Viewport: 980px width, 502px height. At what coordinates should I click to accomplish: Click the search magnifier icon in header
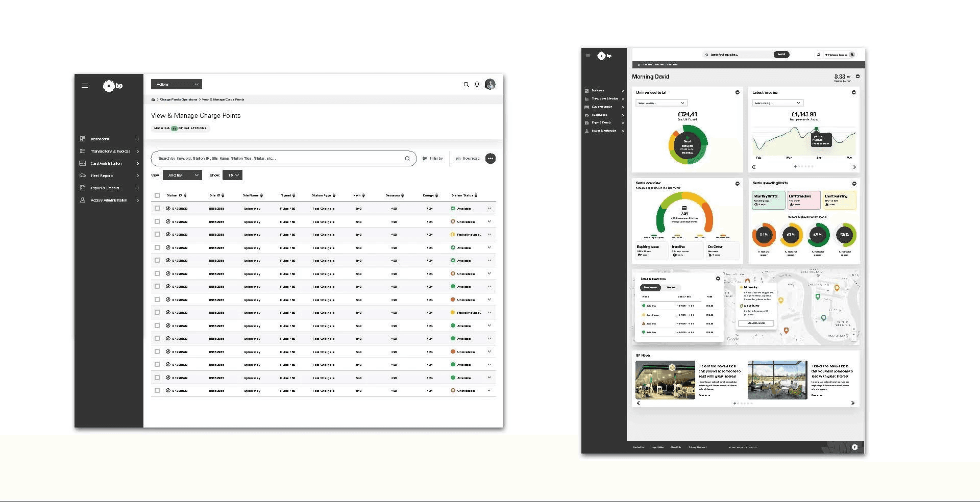click(466, 85)
